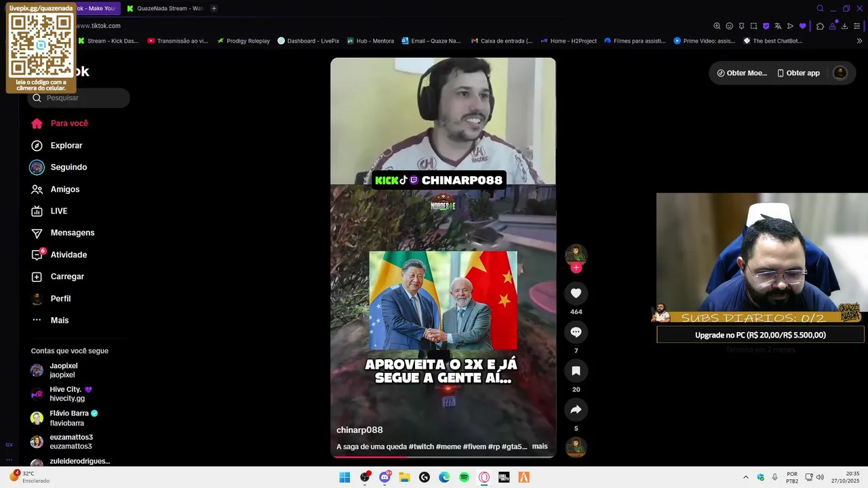Open Prodigy Roleplay bookmark
This screenshot has height=488, width=868.
(243, 41)
